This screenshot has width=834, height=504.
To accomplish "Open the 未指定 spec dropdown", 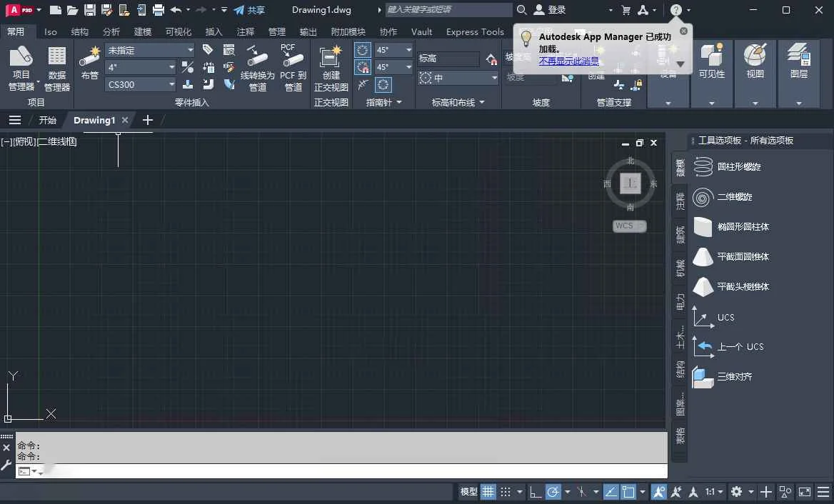I will coord(150,50).
